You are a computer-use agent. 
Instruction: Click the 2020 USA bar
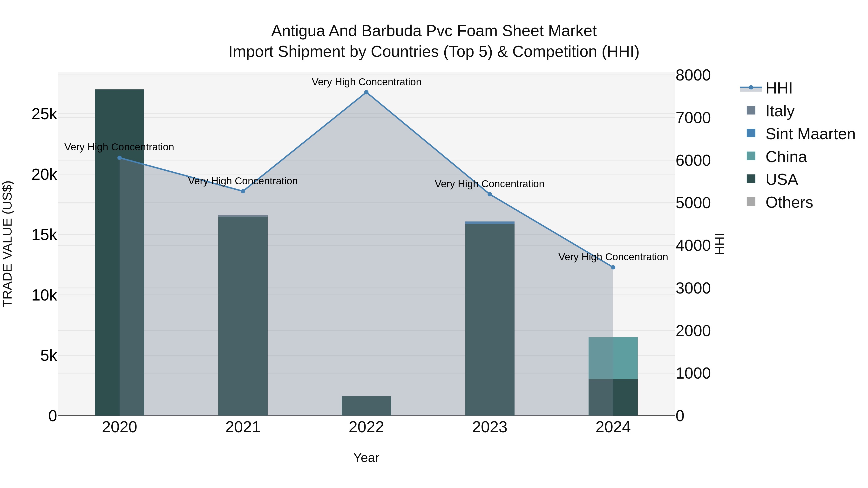click(x=120, y=253)
